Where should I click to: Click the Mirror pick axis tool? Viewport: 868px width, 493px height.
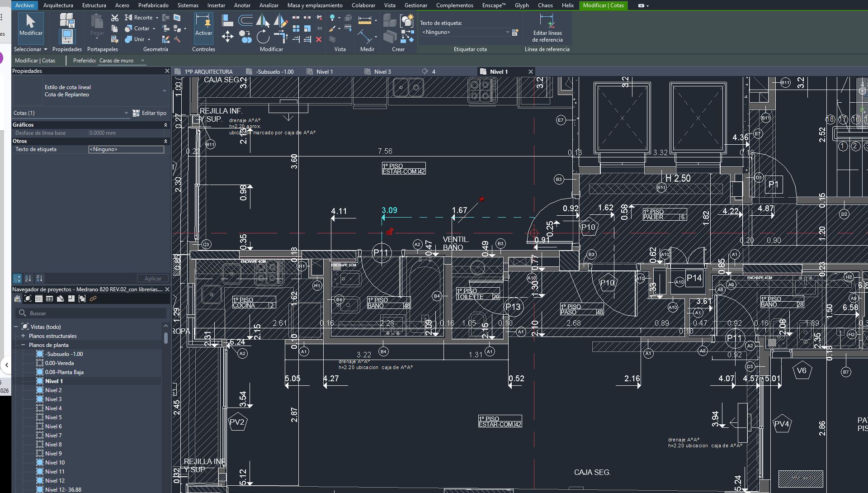click(x=263, y=20)
